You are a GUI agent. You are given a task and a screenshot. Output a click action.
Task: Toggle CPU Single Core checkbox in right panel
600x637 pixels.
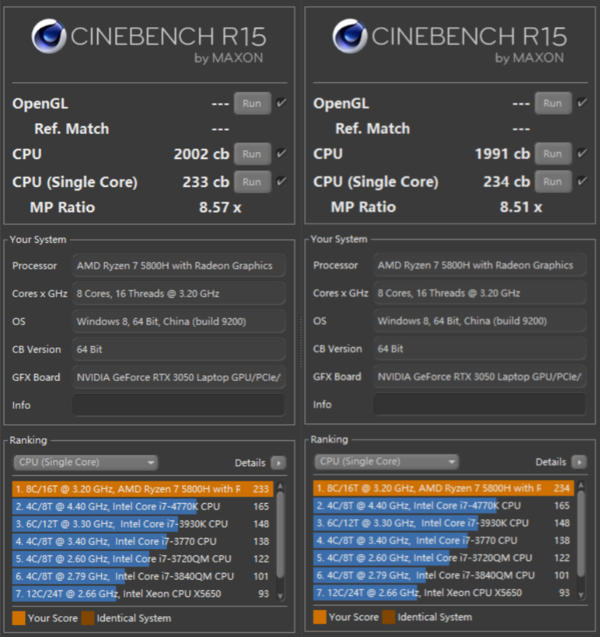582,181
